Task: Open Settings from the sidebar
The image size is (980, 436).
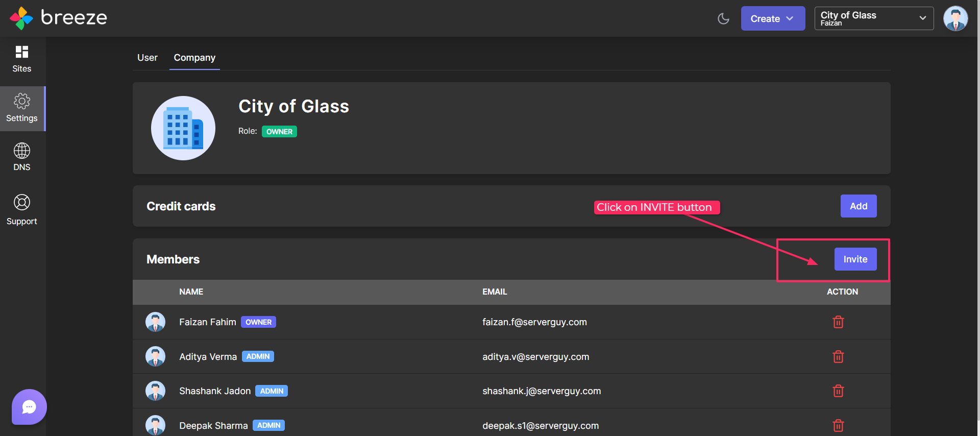Action: [x=22, y=108]
